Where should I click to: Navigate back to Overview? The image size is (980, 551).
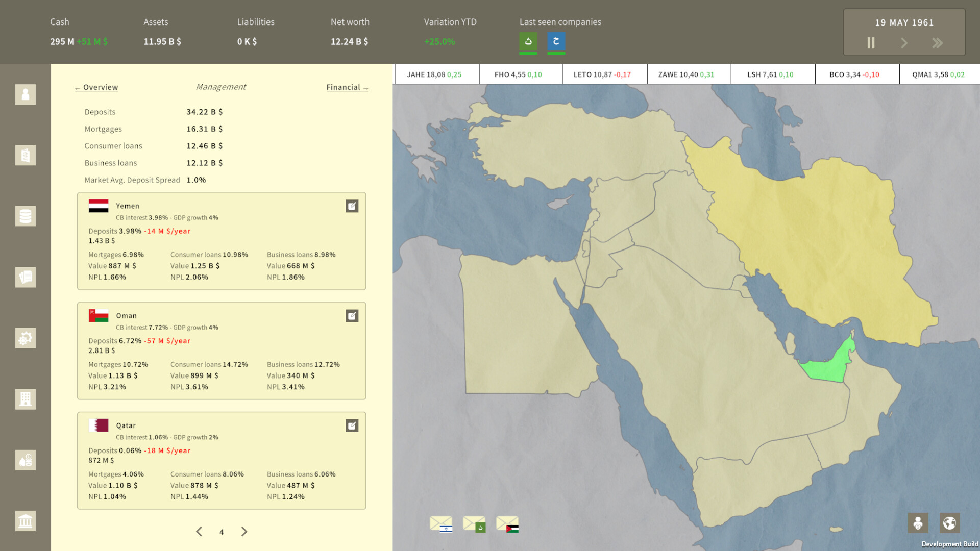96,87
